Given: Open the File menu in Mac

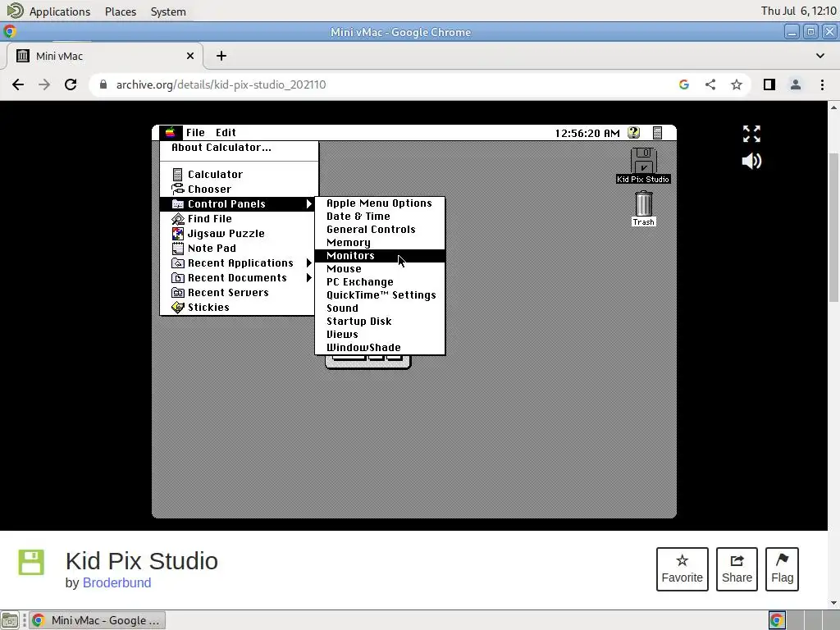Looking at the screenshot, I should pos(195,132).
